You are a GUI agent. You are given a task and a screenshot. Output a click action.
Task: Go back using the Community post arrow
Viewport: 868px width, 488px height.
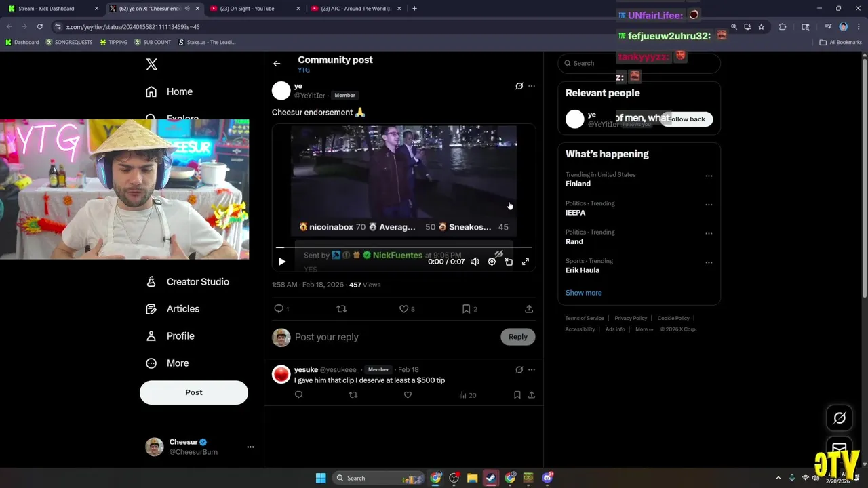point(277,64)
